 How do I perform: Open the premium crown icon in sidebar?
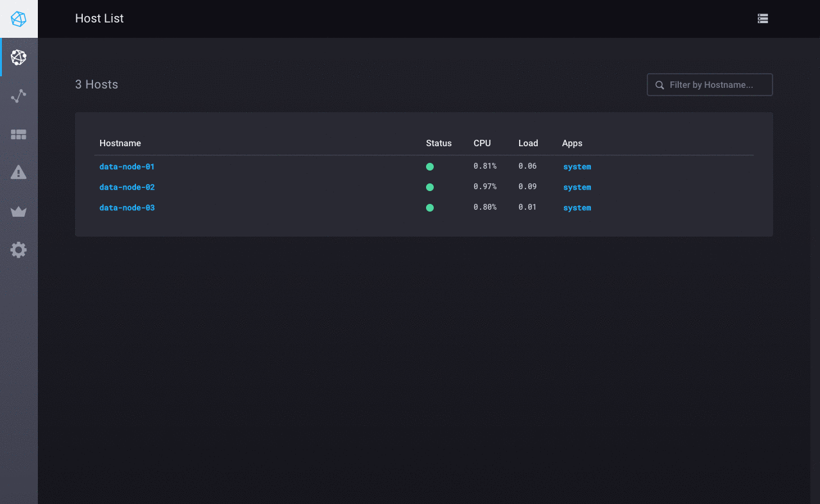19,211
